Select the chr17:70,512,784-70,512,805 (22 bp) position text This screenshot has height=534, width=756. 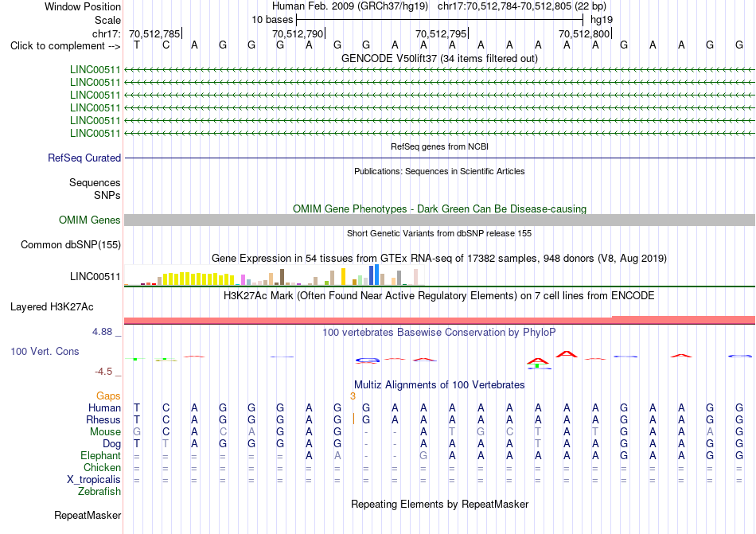pyautogui.click(x=522, y=6)
